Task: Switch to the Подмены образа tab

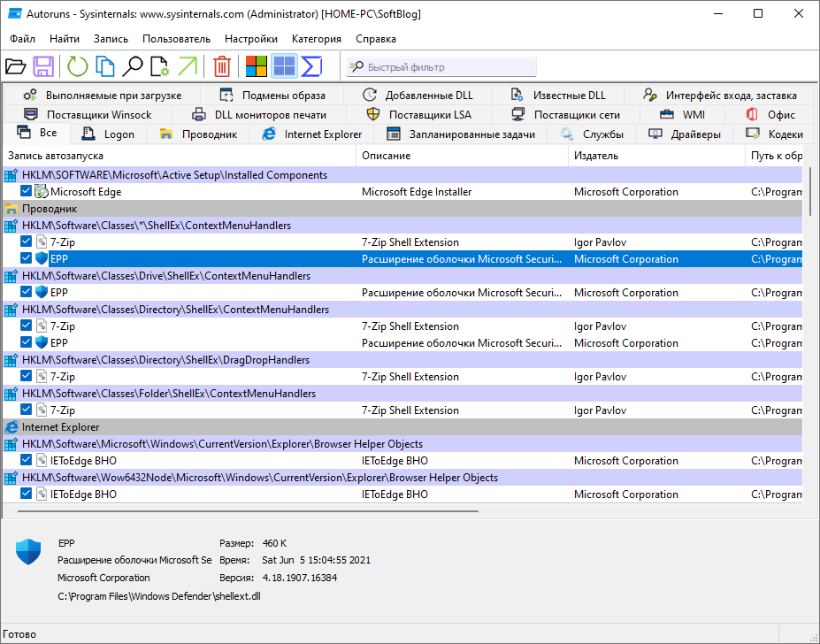Action: click(272, 96)
